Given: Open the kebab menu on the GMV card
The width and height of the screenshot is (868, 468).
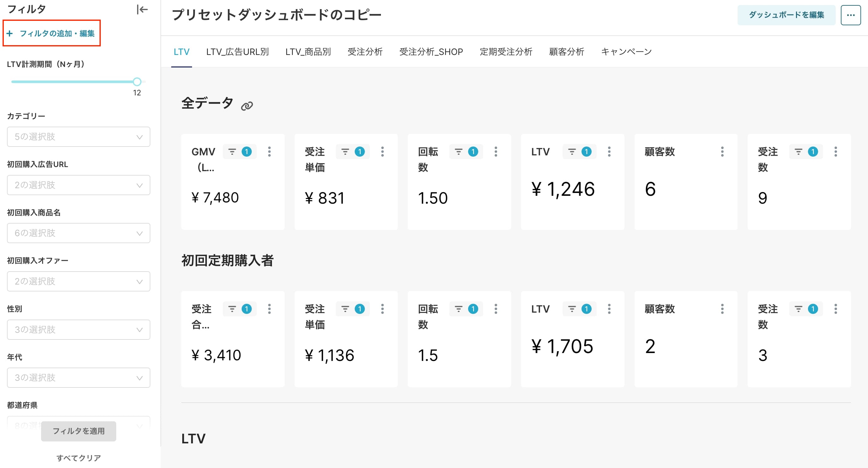Looking at the screenshot, I should tap(269, 152).
